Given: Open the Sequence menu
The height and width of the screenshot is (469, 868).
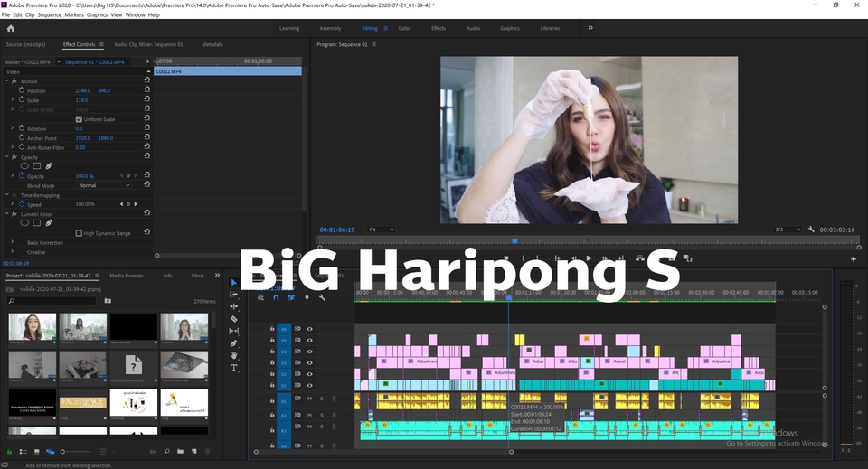Looking at the screenshot, I should click(x=50, y=15).
